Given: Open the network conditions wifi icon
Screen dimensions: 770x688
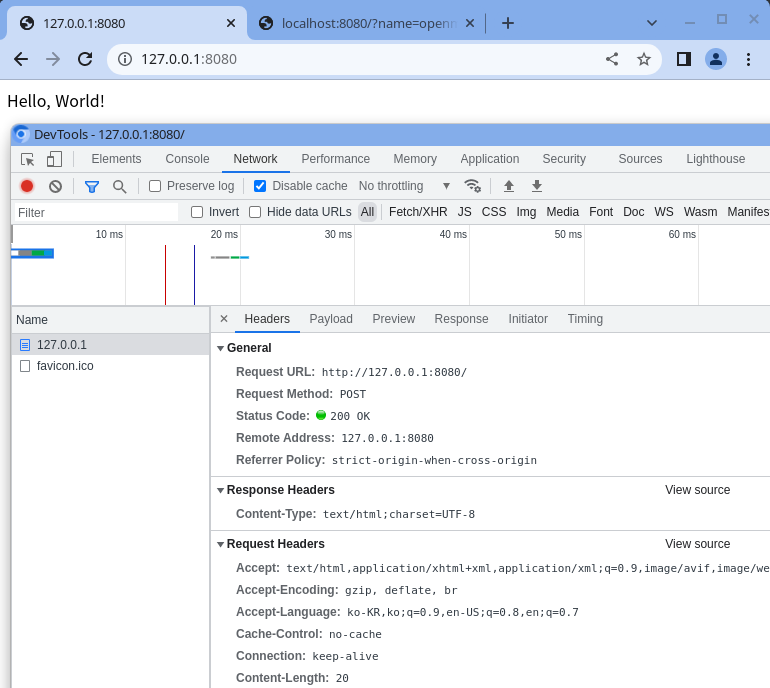Looking at the screenshot, I should point(473,186).
